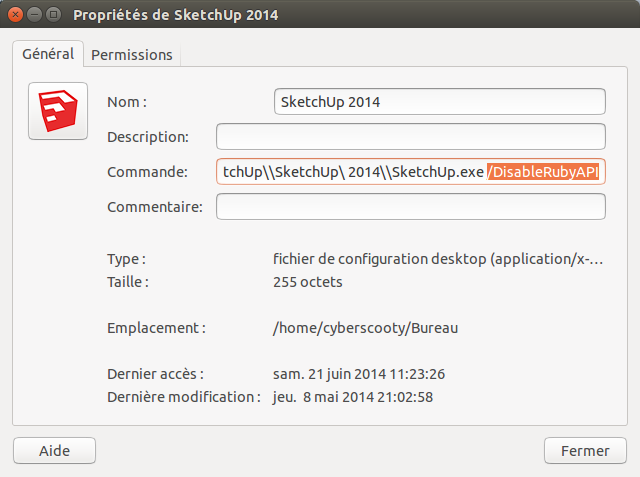
Task: Switch to the Permissions tab
Action: click(132, 55)
